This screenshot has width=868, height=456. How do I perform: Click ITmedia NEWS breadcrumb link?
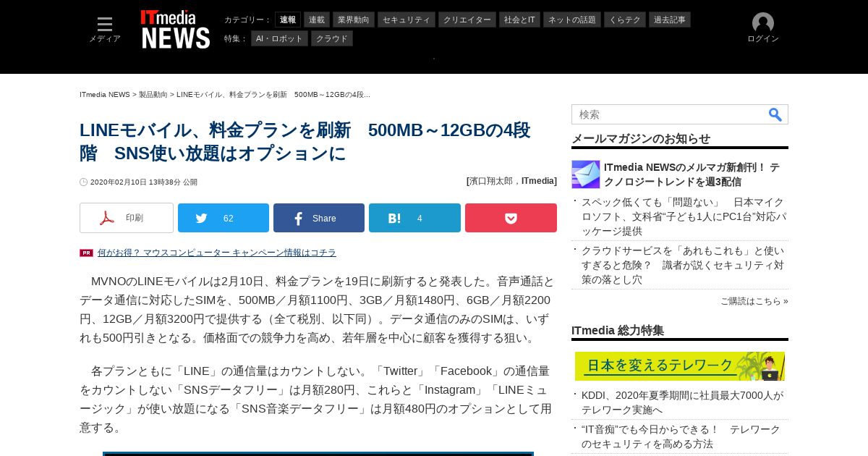click(105, 95)
